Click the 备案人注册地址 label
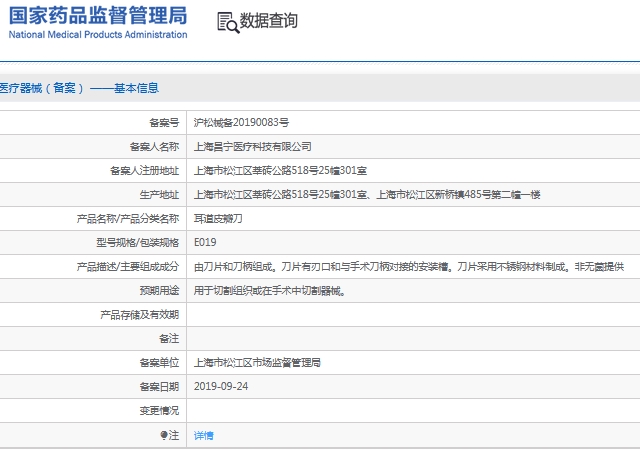This screenshot has width=640, height=458. [144, 171]
